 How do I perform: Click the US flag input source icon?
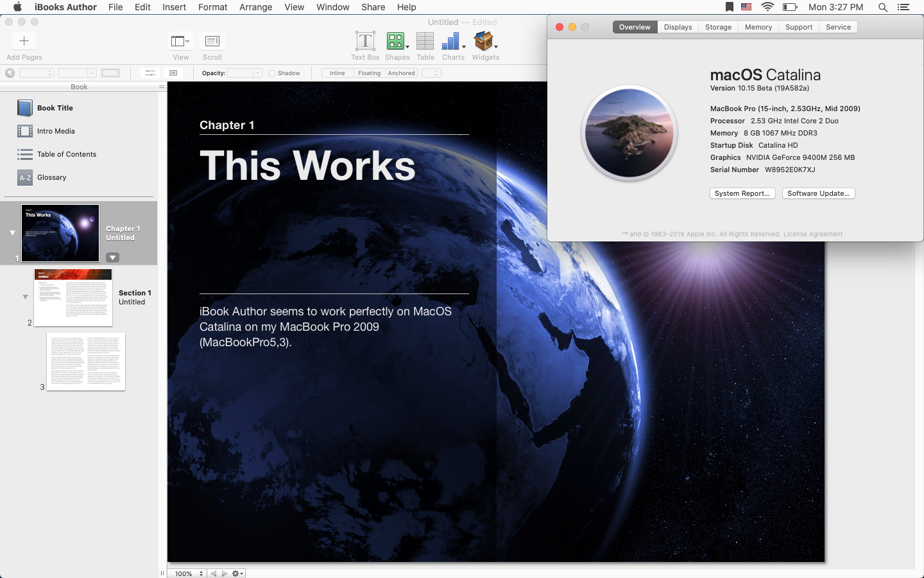tap(746, 7)
